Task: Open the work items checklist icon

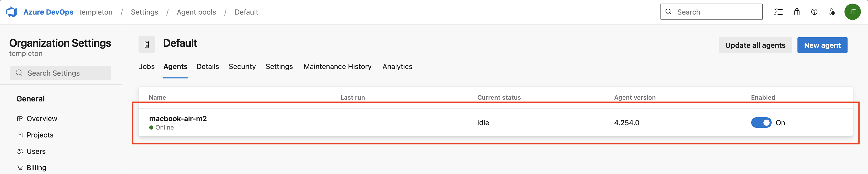Action: (778, 12)
